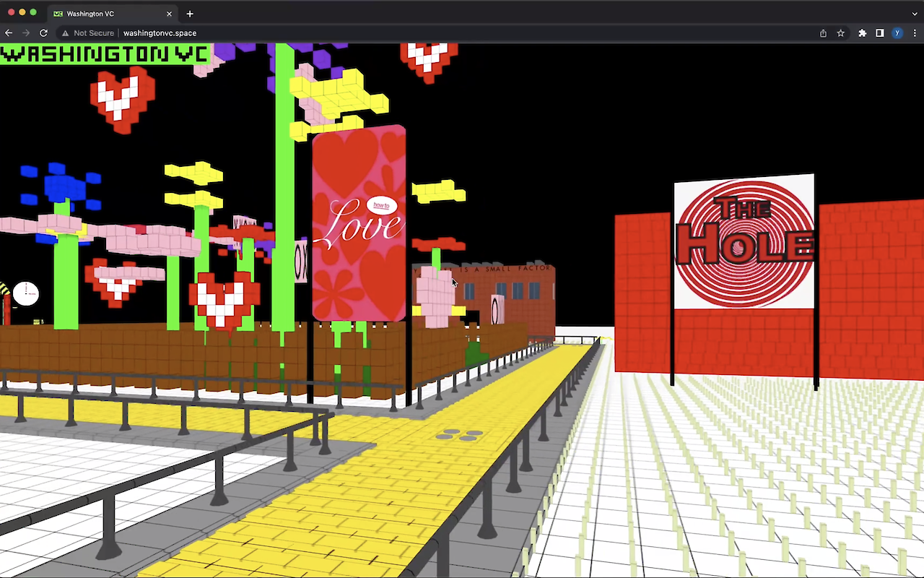Toggle the browser side panel icon
Image resolution: width=924 pixels, height=578 pixels.
(x=879, y=33)
